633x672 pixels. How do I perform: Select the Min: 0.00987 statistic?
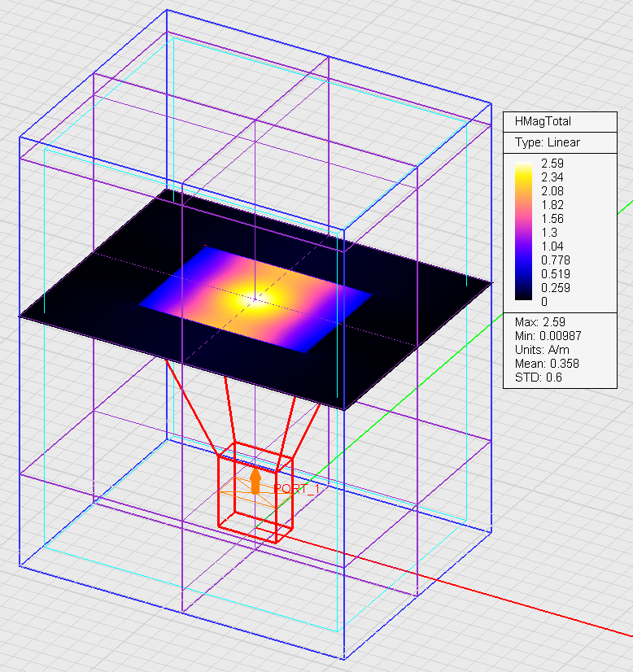coord(548,335)
